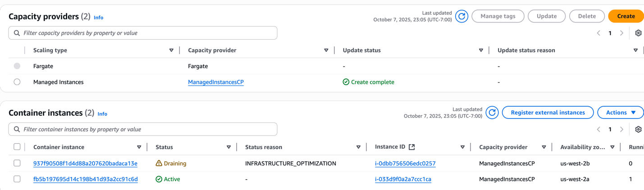Click the external link icon beside Instance ID
Viewport: 644px width, 190px height.
click(x=411, y=147)
